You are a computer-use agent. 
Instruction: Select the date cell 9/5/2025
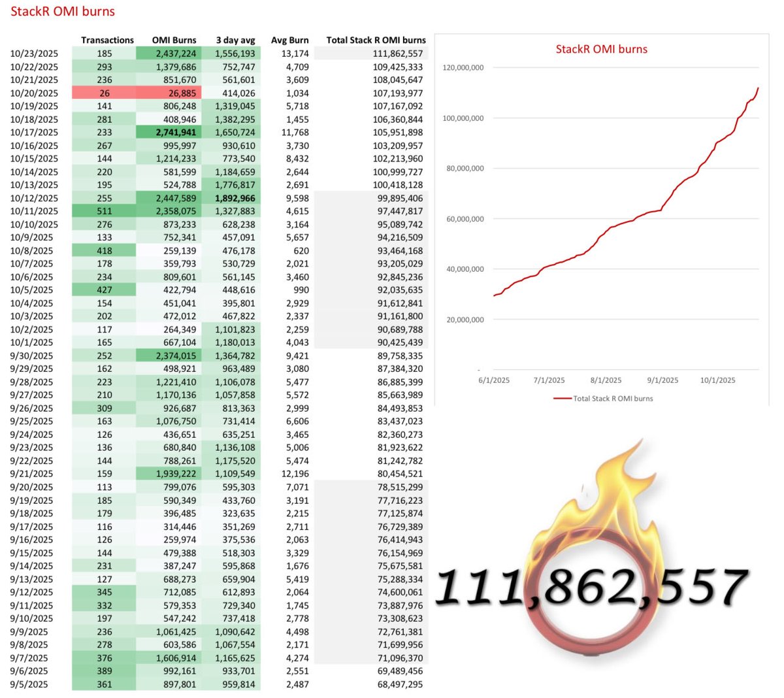click(x=29, y=684)
